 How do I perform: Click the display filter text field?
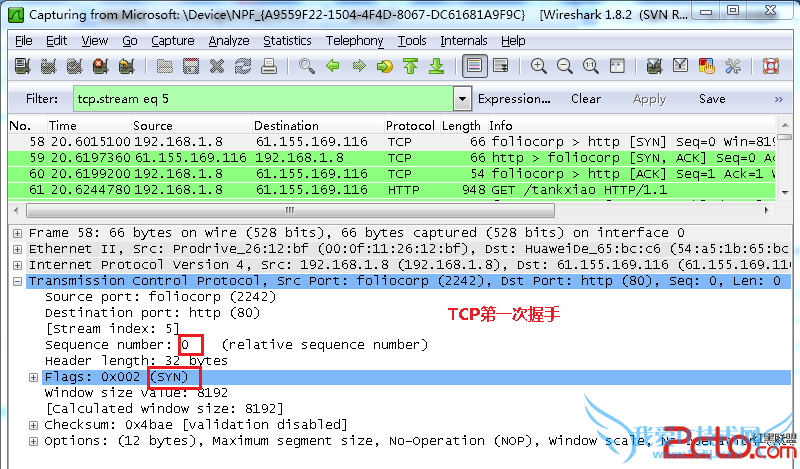263,98
